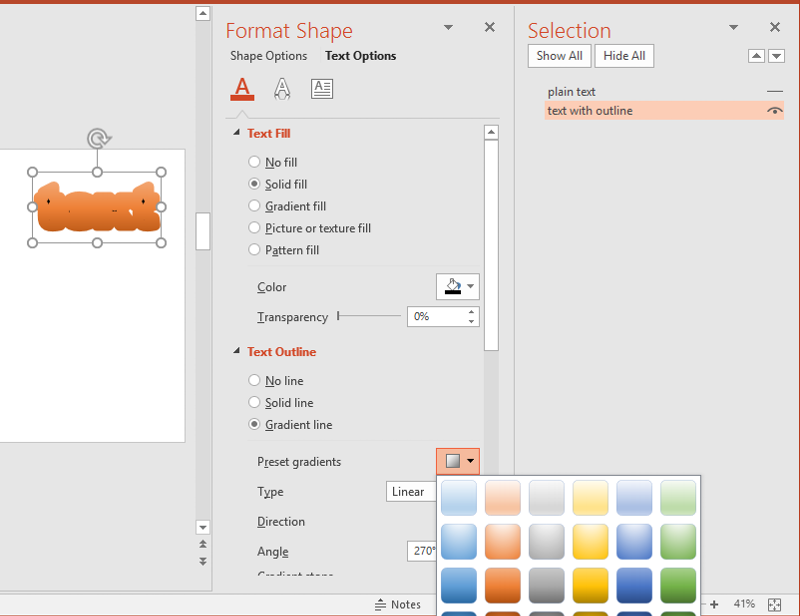Choose medium gold gradient in second row

point(590,541)
